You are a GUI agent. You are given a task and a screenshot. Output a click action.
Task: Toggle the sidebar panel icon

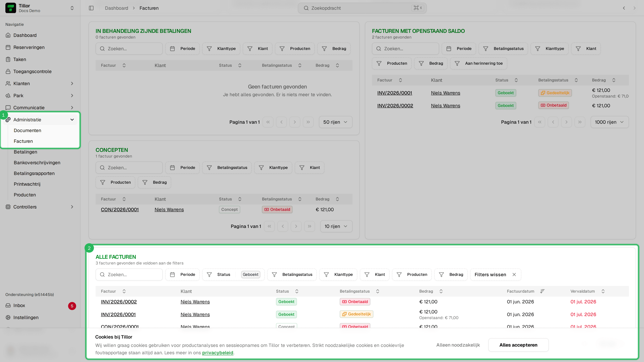(91, 8)
